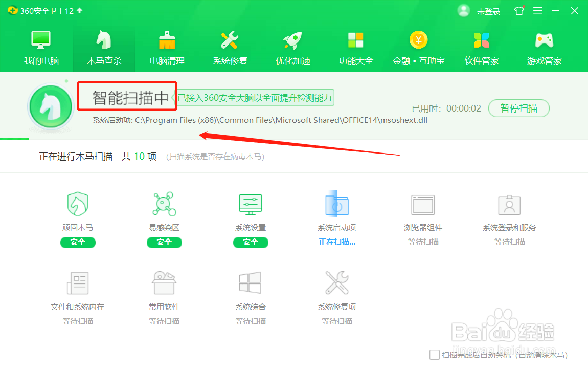Click the 文件和系统内存 document icon
The width and height of the screenshot is (588, 371).
tap(78, 283)
